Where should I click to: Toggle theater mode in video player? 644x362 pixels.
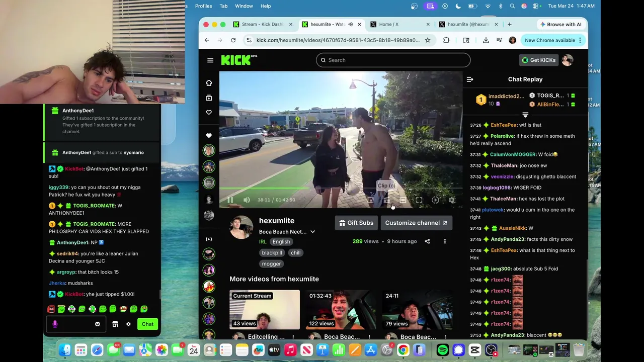pos(403,200)
